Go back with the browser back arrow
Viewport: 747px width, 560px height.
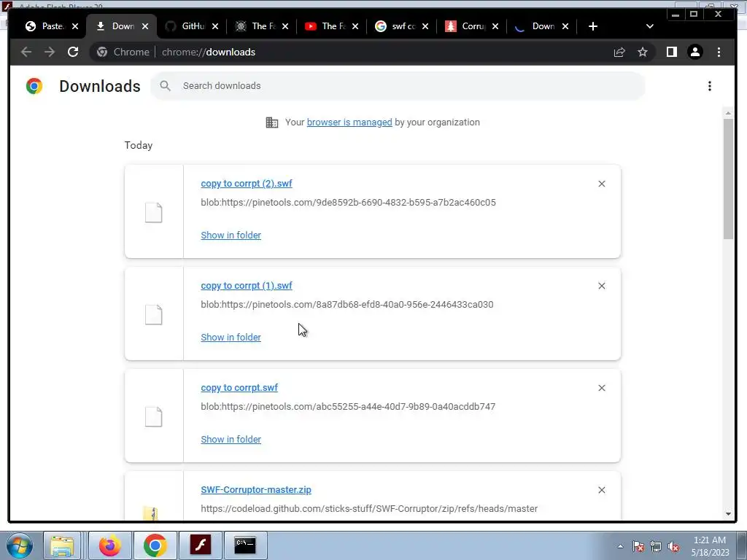tap(26, 52)
